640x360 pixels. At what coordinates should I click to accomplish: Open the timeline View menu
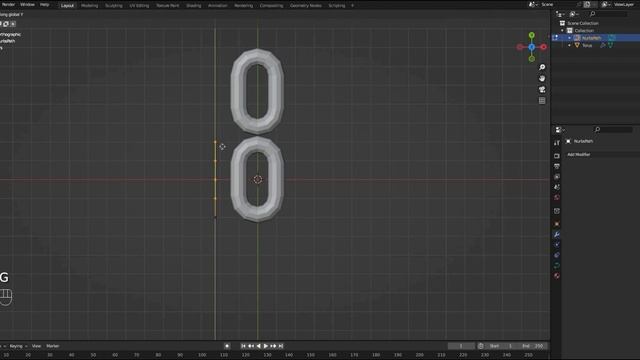(36, 346)
